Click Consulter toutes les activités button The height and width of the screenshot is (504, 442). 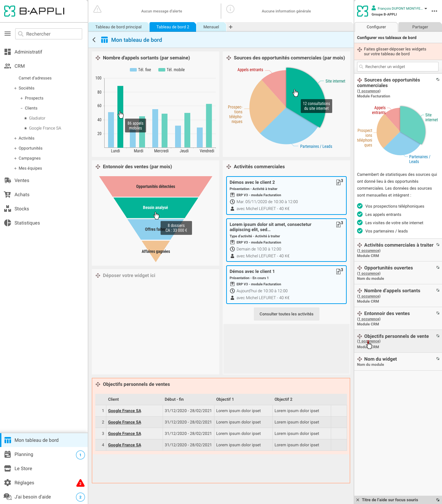pyautogui.click(x=286, y=314)
